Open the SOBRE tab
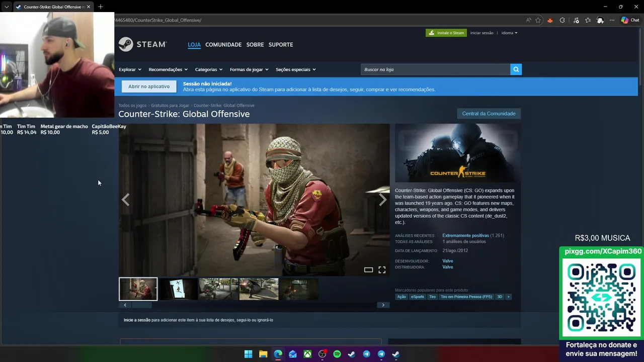The image size is (644, 362). (255, 44)
